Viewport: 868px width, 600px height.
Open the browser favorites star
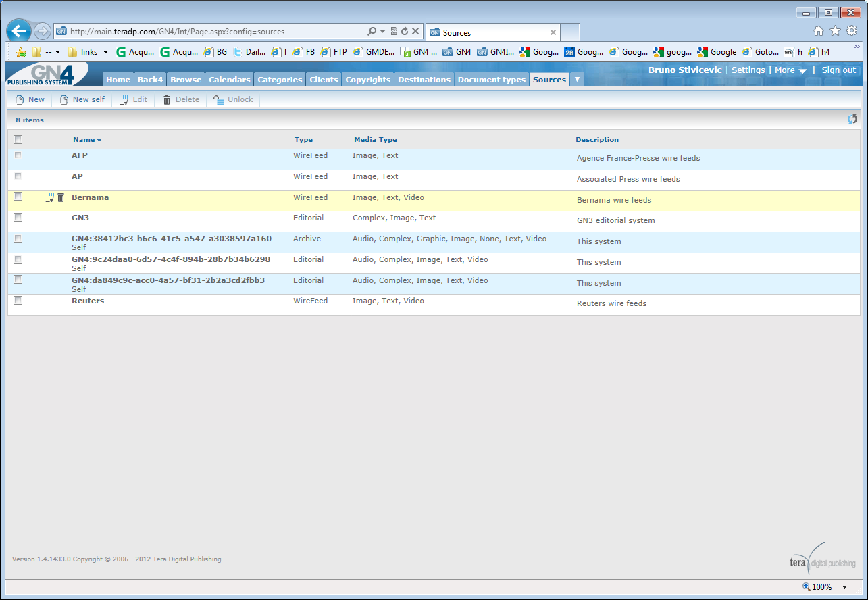click(835, 31)
